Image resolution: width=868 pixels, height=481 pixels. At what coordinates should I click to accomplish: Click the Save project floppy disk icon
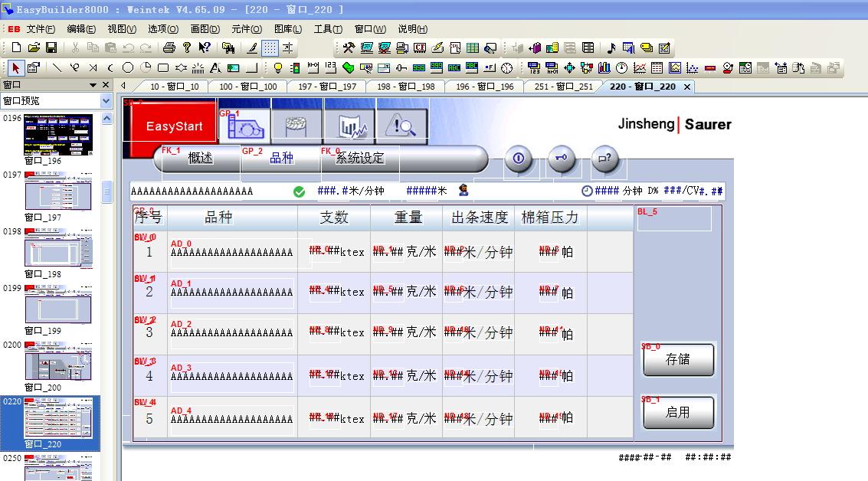(x=51, y=47)
